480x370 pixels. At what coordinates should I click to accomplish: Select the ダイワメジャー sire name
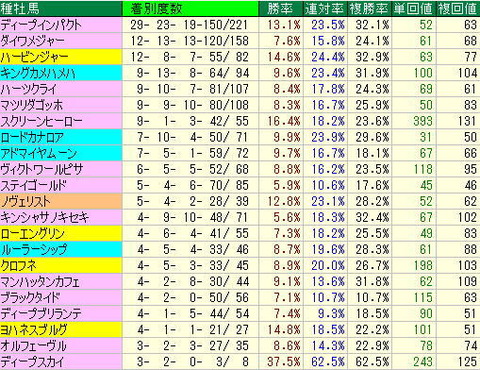pos(33,41)
